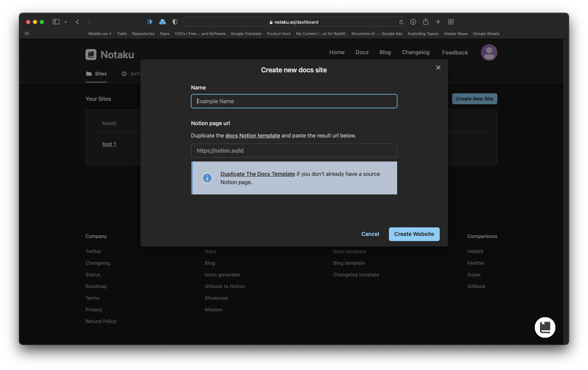The height and width of the screenshot is (370, 588).
Task: Click the Notaku book logo icon
Action: click(x=91, y=54)
